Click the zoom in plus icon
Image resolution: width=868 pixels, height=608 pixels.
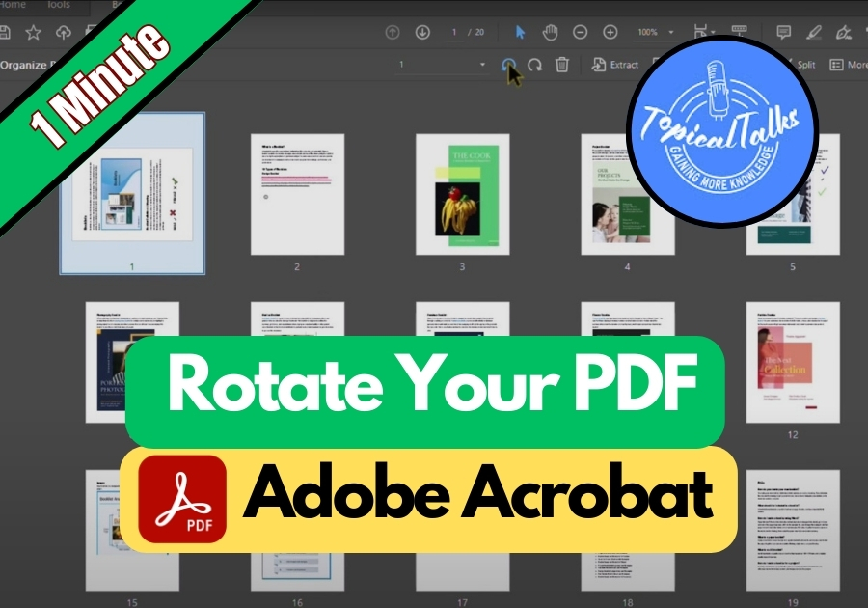[610, 32]
